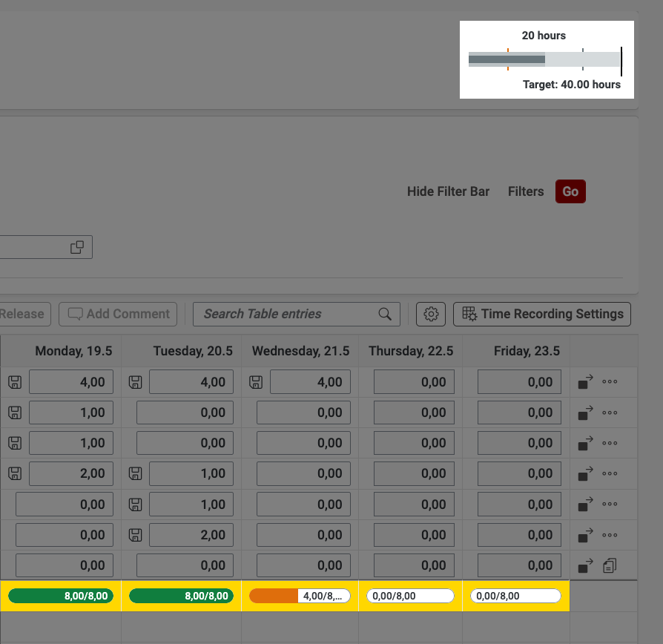This screenshot has height=644, width=663.
Task: Click save icon beside Wednesday 4,00 entry
Action: [256, 382]
